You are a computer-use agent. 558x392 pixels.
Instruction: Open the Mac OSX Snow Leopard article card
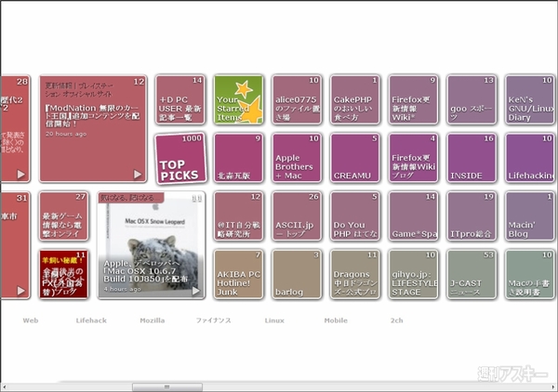coord(152,245)
